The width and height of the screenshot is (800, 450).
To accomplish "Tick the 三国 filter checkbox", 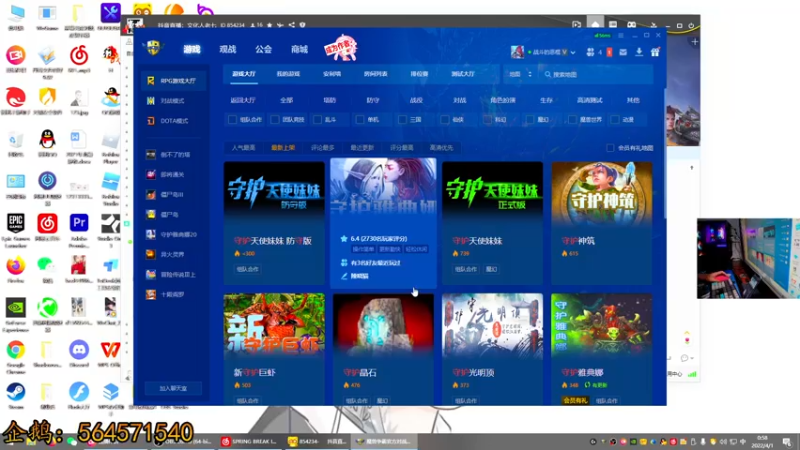I will [403, 119].
